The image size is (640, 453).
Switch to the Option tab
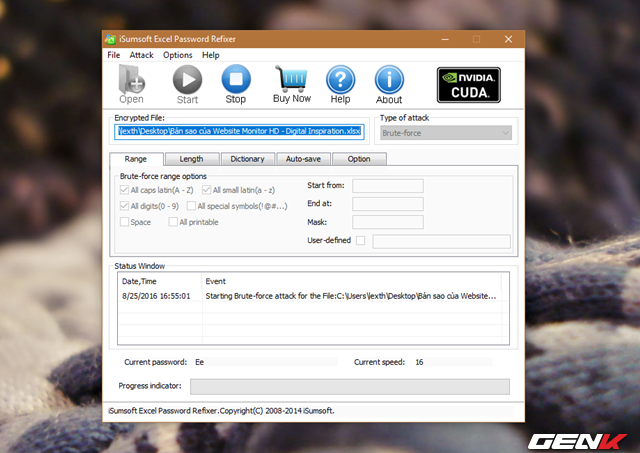pos(359,159)
